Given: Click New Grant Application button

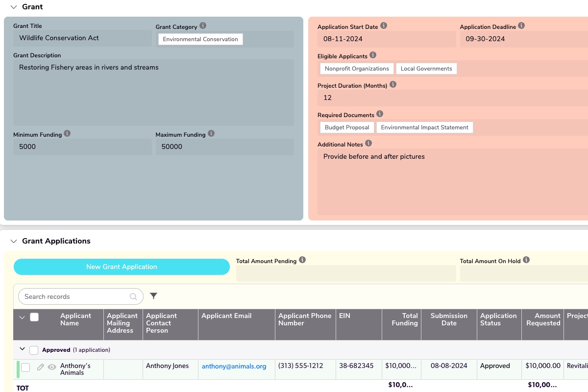Looking at the screenshot, I should (122, 267).
